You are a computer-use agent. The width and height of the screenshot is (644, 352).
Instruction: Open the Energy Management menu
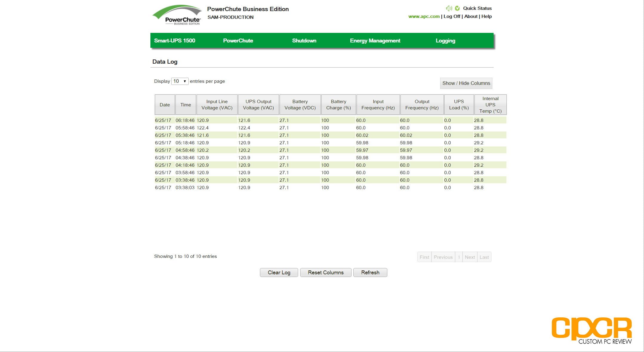pos(375,41)
